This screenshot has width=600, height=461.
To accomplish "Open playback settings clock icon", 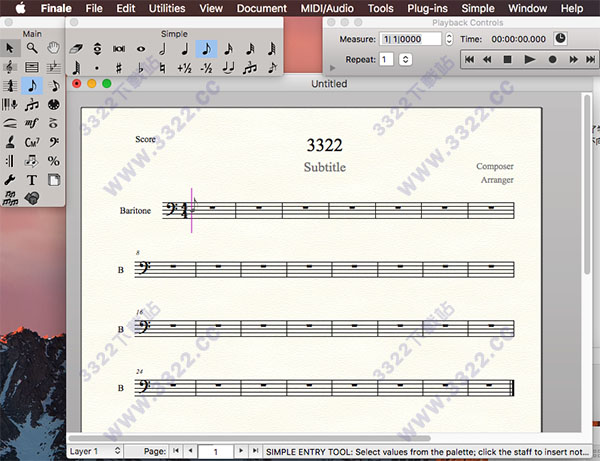I will coord(560,38).
